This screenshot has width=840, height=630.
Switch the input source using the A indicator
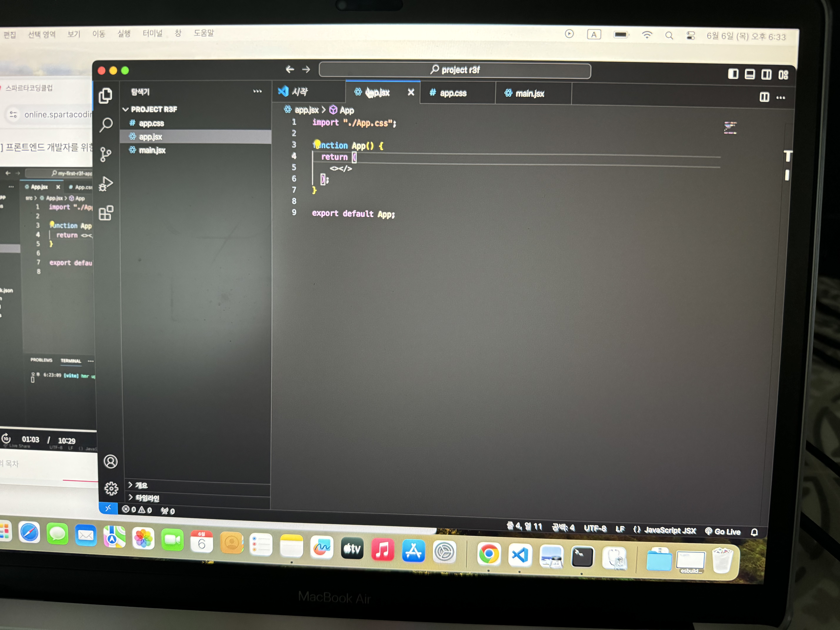click(594, 35)
